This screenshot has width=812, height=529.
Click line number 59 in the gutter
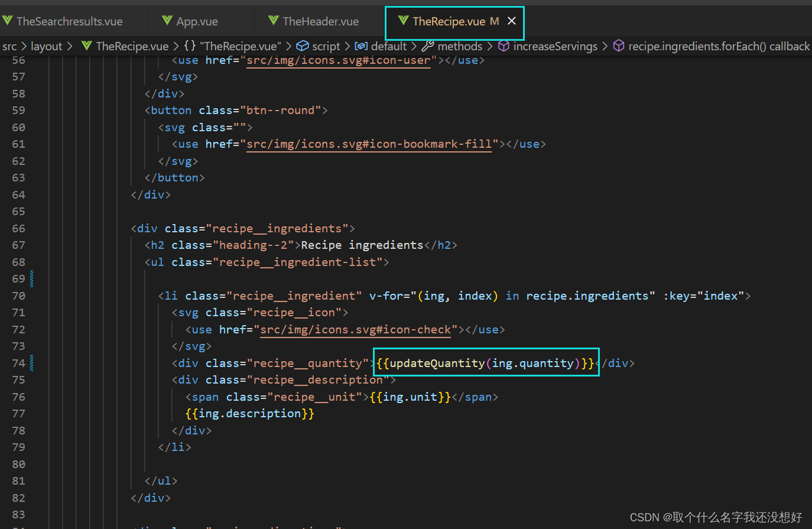tap(18, 111)
